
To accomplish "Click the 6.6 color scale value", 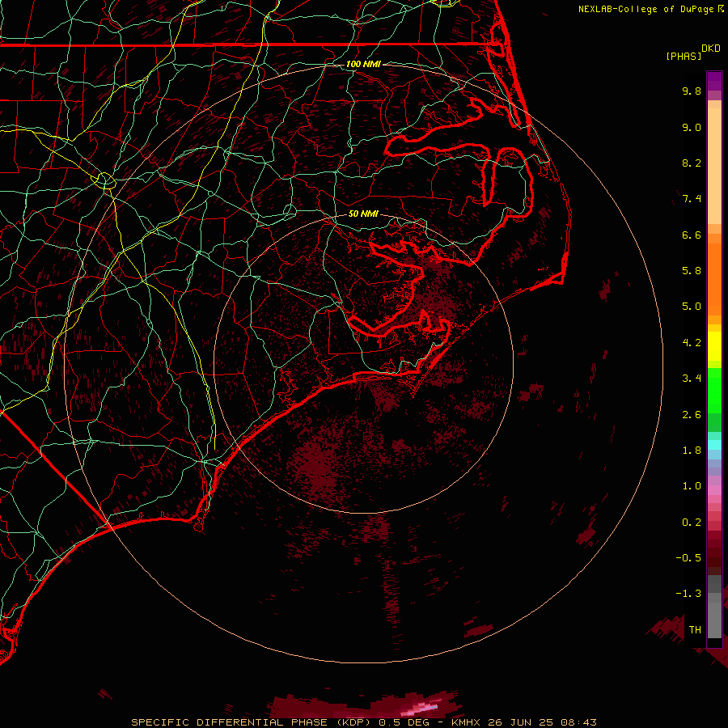I will point(692,235).
